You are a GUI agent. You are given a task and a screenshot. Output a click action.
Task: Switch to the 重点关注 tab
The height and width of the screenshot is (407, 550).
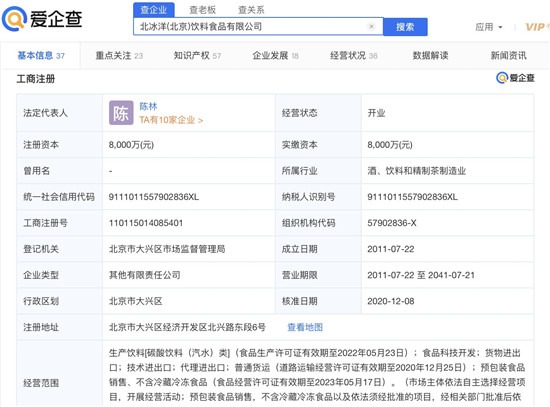point(119,55)
